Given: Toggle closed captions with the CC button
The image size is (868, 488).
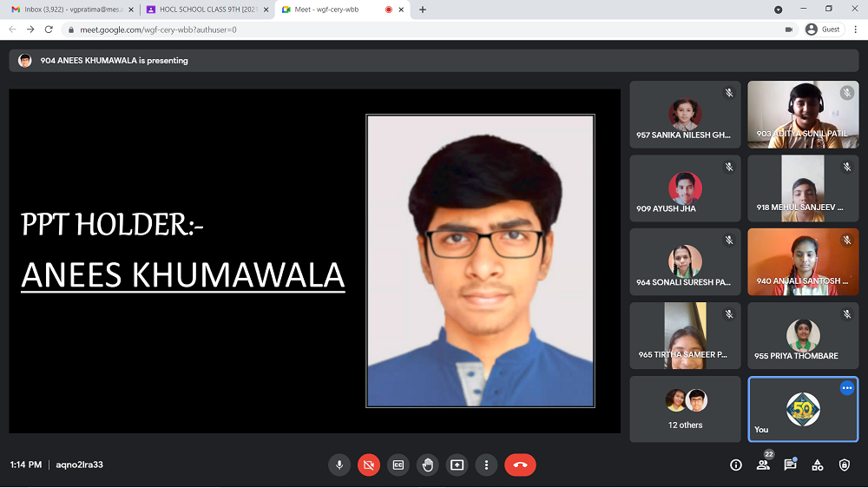Looking at the screenshot, I should [x=398, y=465].
